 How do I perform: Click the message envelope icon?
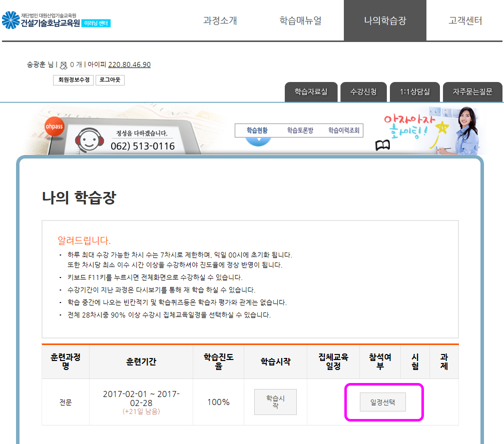[64, 65]
